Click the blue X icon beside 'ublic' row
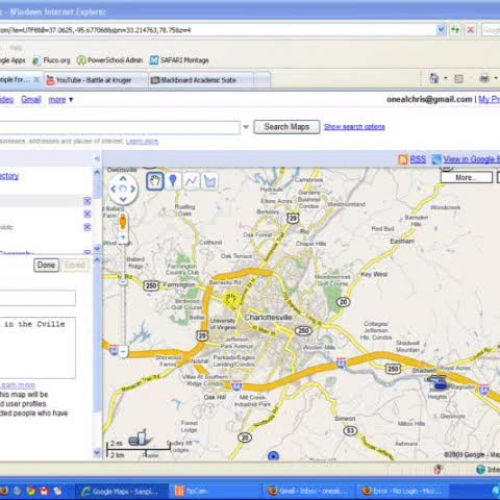500x500 pixels. [87, 227]
